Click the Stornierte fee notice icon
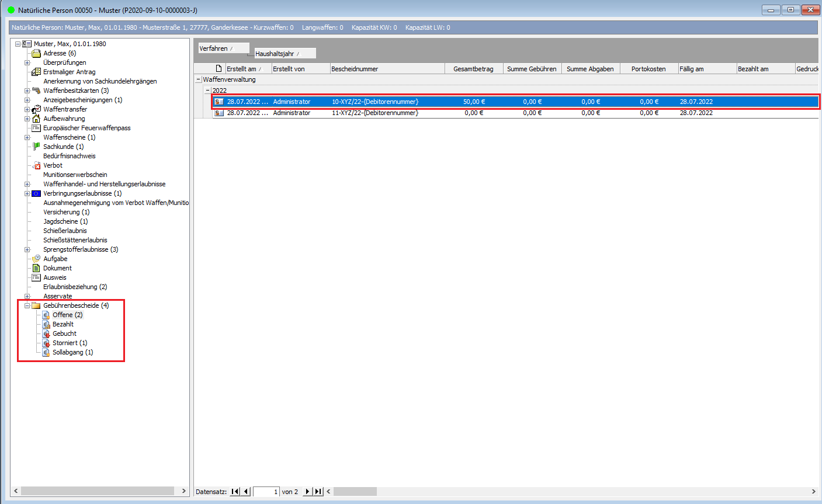 pyautogui.click(x=46, y=343)
